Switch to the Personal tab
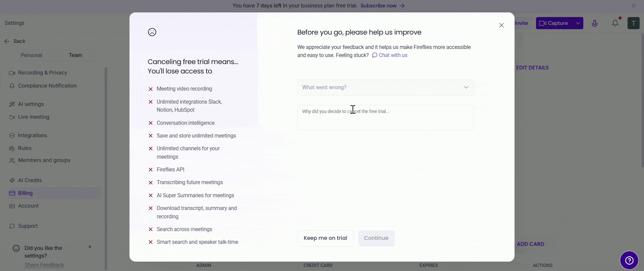The image size is (644, 271). point(32,55)
